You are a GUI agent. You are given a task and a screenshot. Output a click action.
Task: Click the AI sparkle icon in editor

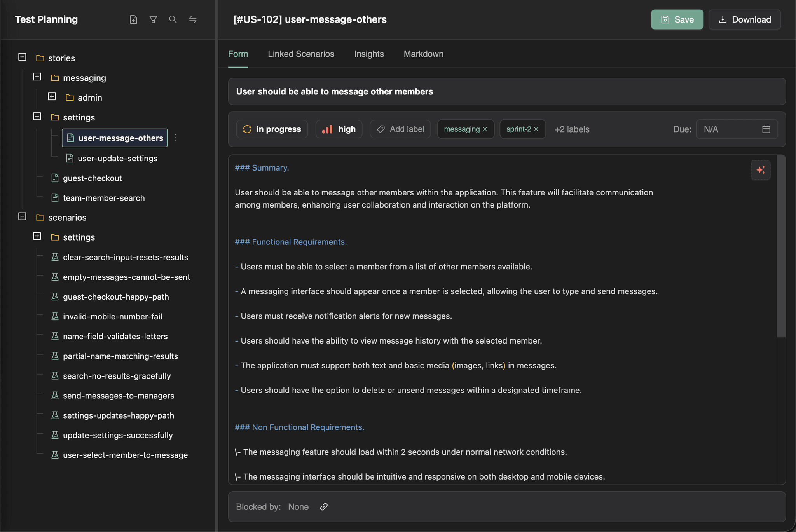[761, 170]
